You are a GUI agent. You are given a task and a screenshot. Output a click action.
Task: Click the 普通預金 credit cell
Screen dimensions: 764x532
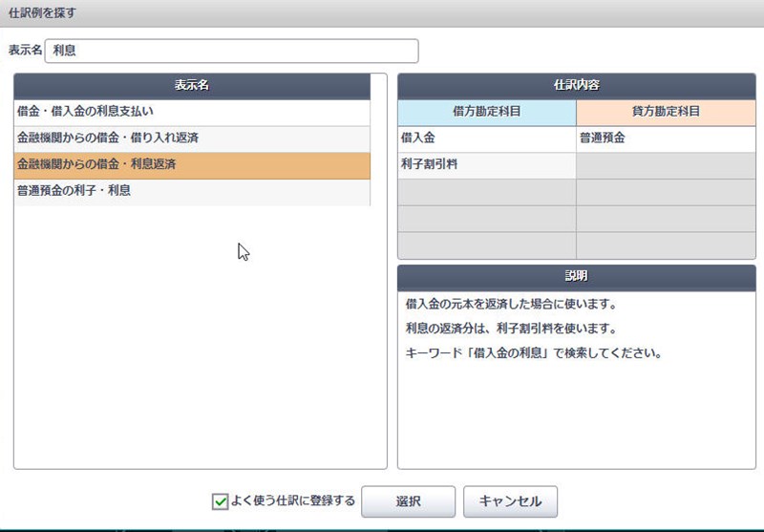pos(666,138)
